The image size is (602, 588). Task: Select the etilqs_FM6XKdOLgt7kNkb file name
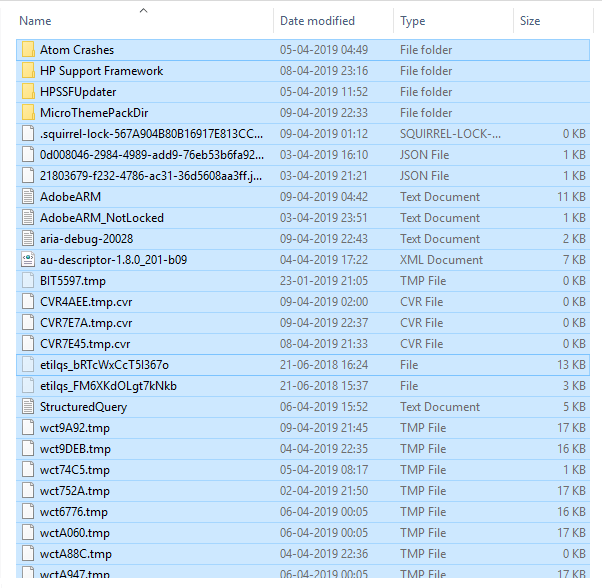tap(108, 386)
